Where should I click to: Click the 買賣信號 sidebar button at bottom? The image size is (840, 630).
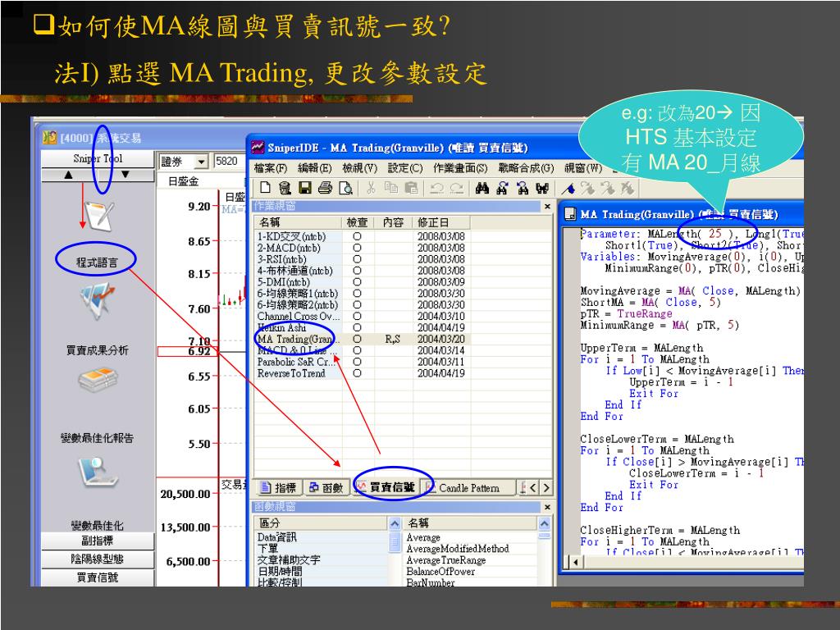tap(98, 577)
